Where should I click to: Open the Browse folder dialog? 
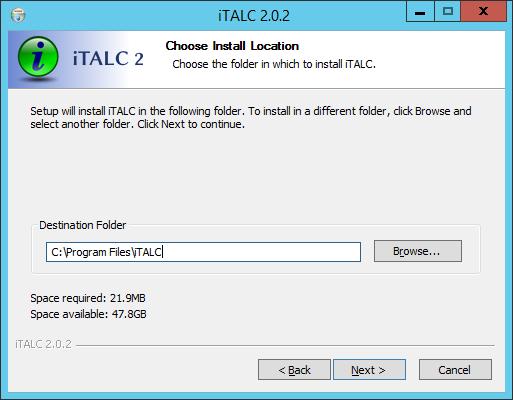418,251
